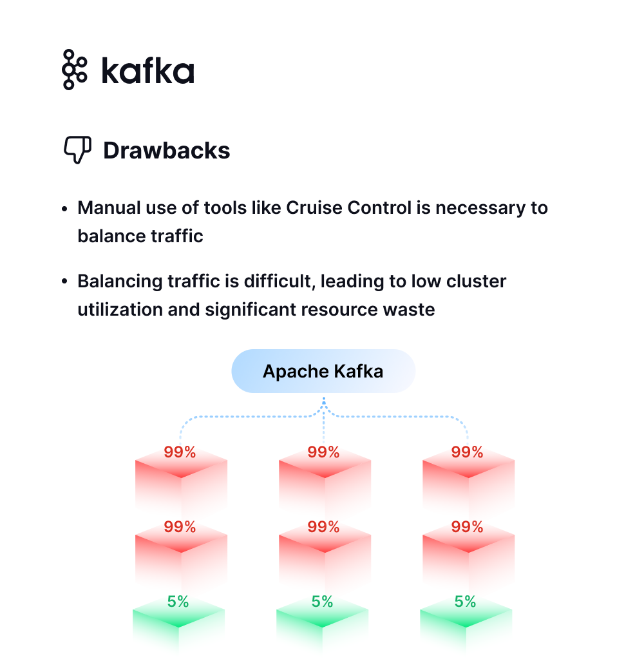The height and width of the screenshot is (670, 644).
Task: Click the first bullet point marker
Action: click(64, 209)
